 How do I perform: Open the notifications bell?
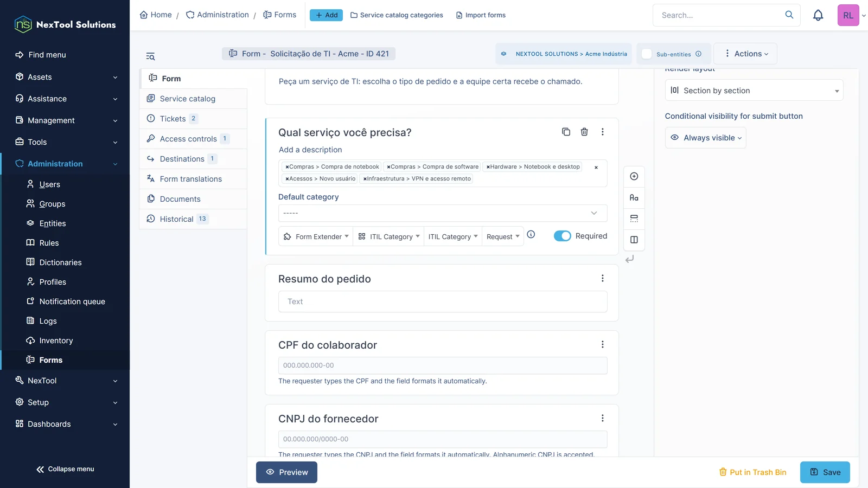(x=818, y=15)
